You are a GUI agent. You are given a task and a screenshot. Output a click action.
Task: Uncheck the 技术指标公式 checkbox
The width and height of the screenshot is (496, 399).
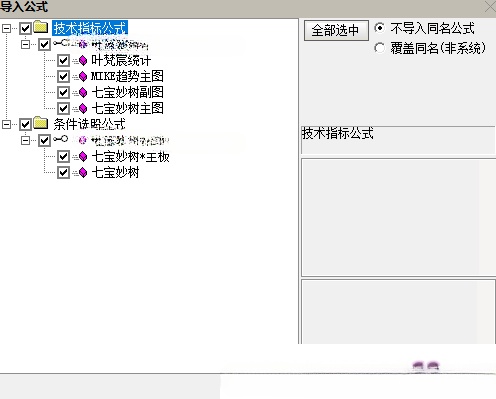pos(26,29)
